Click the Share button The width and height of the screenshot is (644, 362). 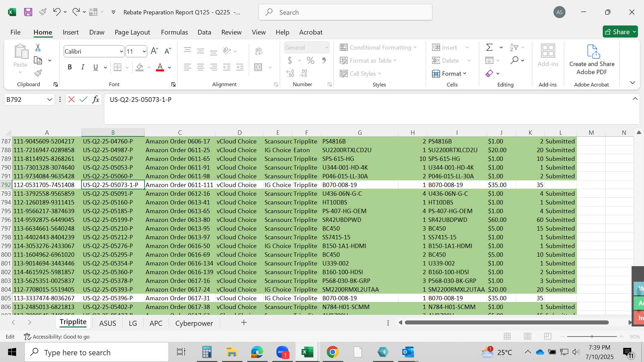tap(620, 32)
